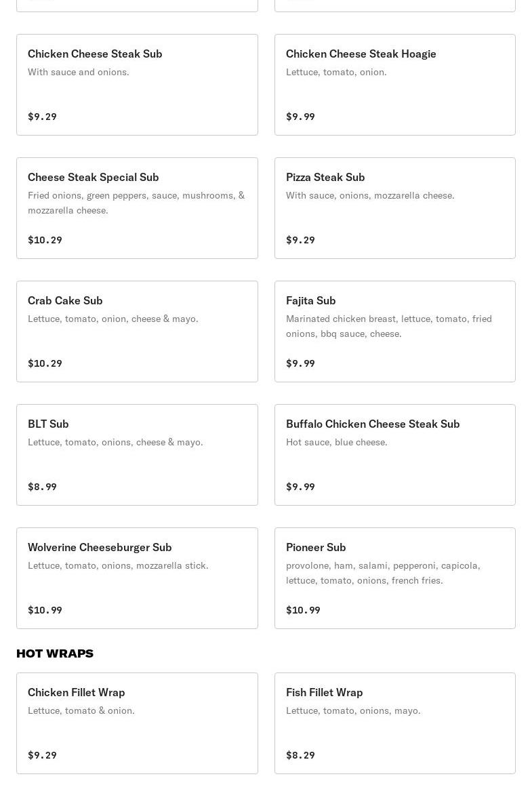Open the Chicken Cheese Steak Sub item
This screenshot has width=532, height=785.
(137, 85)
